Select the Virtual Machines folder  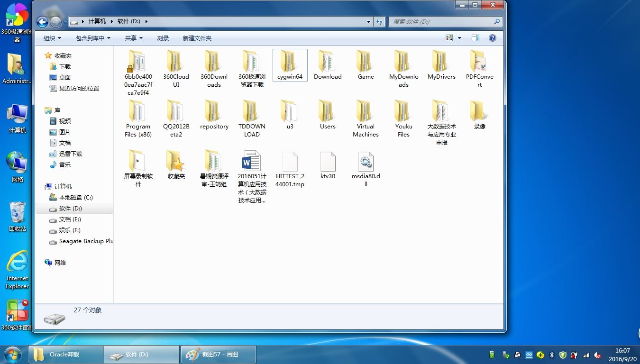366,119
